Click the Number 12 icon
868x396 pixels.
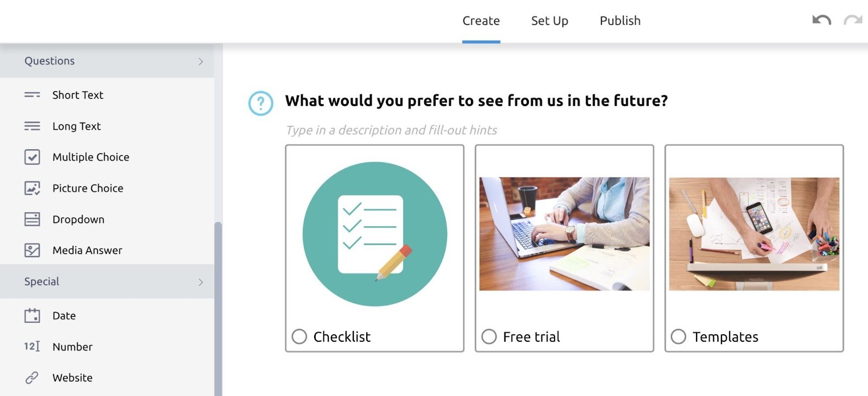32,347
